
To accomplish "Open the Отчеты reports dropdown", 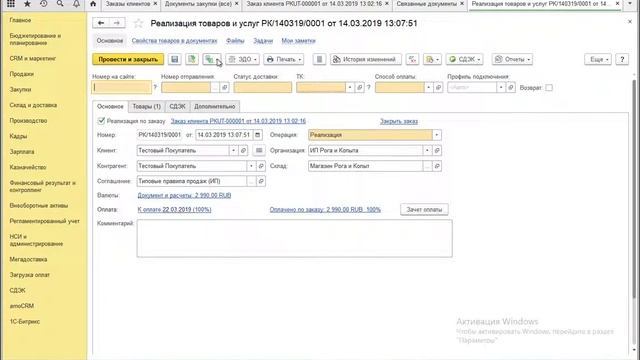I will [x=512, y=59].
